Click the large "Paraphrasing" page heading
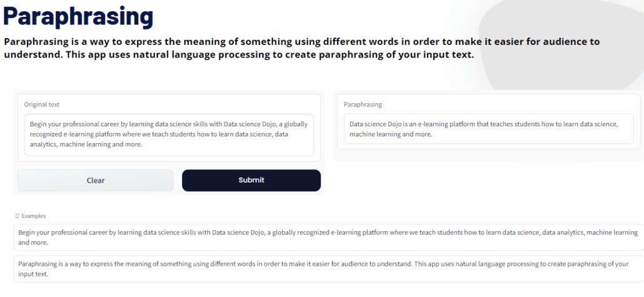This screenshot has height=297, width=644. click(x=78, y=17)
